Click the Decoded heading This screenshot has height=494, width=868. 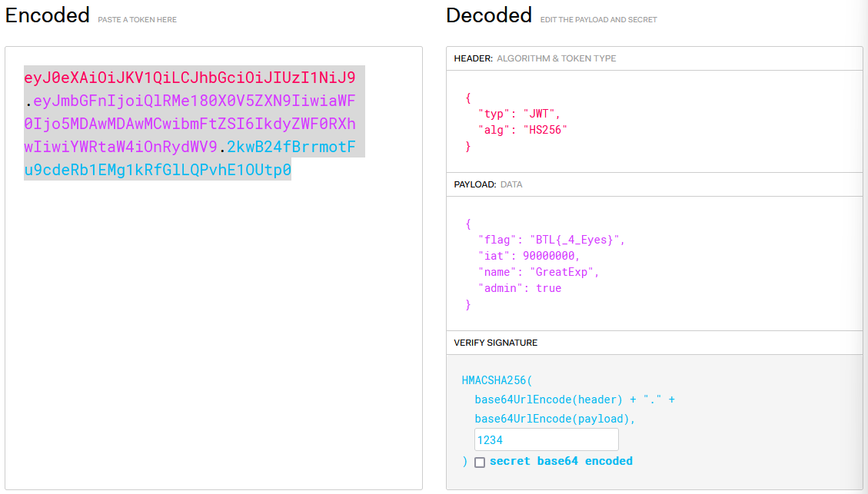tap(489, 15)
